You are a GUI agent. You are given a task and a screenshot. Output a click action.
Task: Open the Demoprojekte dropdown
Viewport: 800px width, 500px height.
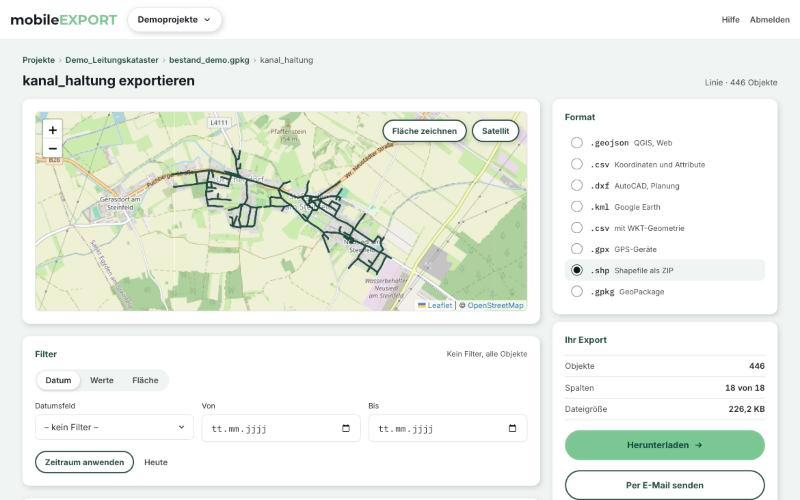[x=174, y=20]
